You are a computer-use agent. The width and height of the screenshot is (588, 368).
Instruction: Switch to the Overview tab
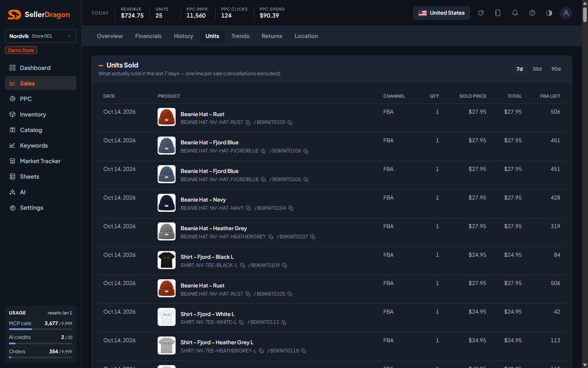110,36
